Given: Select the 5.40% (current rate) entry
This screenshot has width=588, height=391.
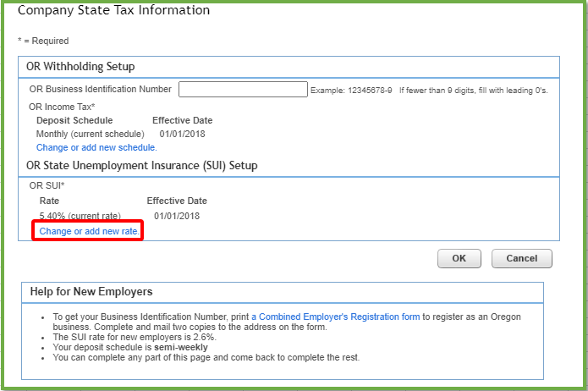Looking at the screenshot, I should [x=80, y=216].
